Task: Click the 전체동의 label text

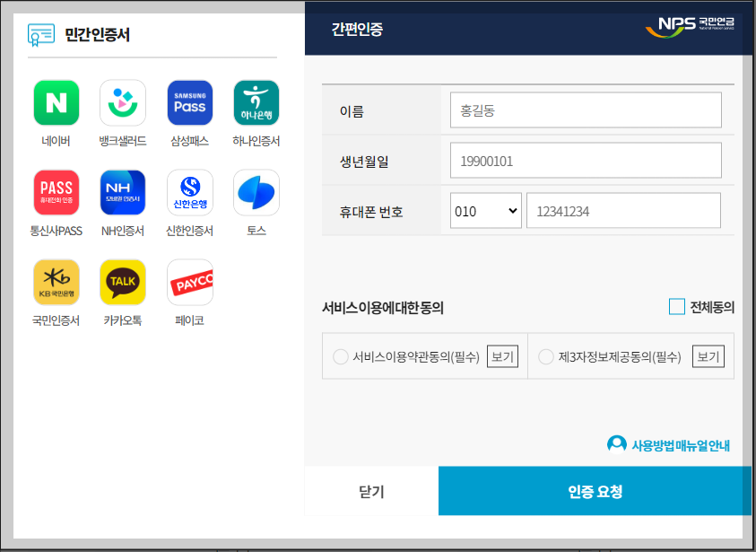Action: pos(712,307)
